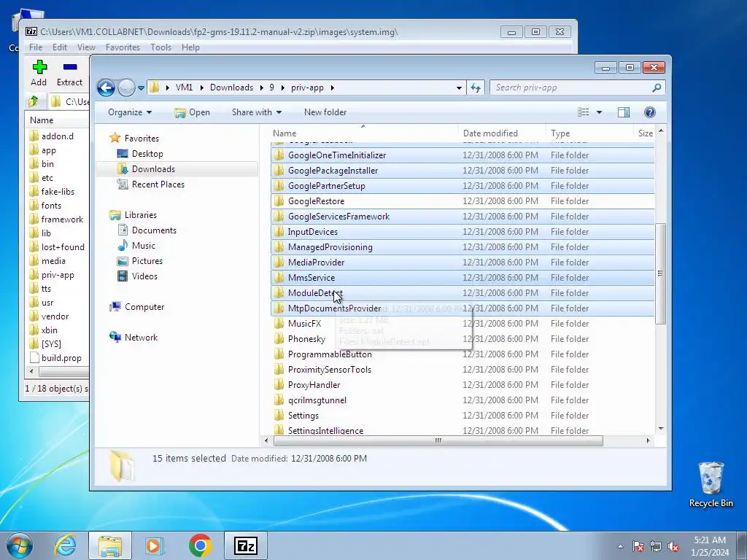Image resolution: width=747 pixels, height=560 pixels.
Task: Sort by the Name column in Explorer
Action: coord(365,133)
